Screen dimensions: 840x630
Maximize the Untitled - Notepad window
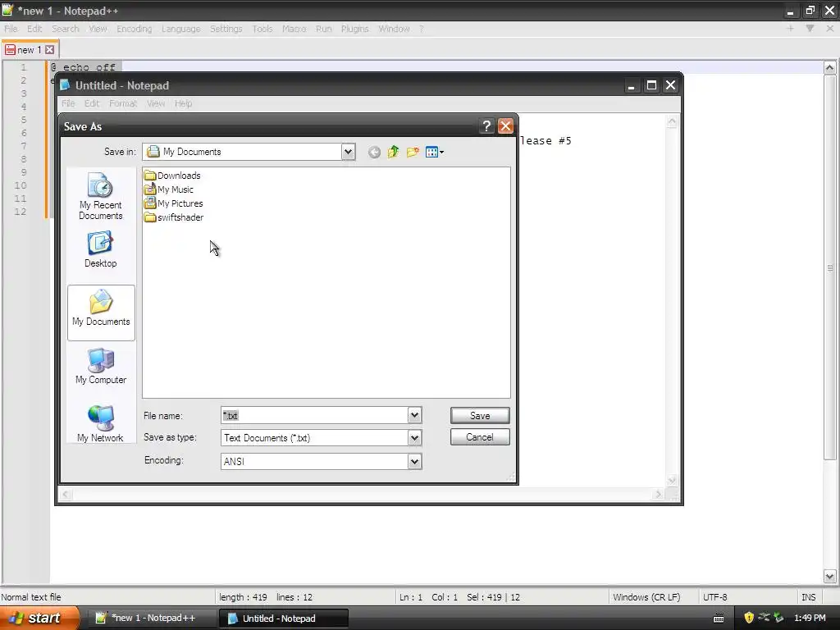tap(651, 85)
